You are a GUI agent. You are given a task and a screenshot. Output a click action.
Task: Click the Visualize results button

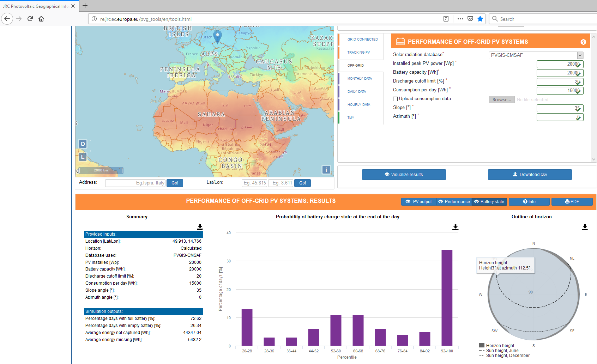[404, 175]
